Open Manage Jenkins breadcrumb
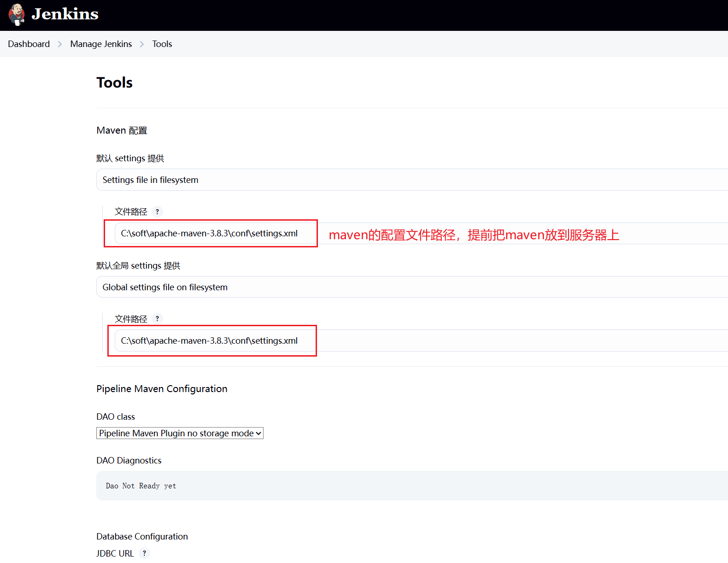The width and height of the screenshot is (728, 563). pyautogui.click(x=101, y=44)
